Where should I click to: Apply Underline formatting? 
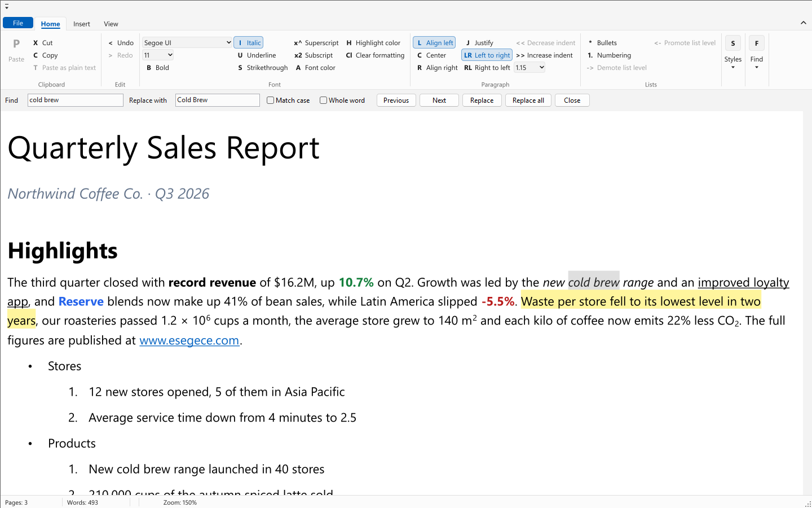point(257,55)
